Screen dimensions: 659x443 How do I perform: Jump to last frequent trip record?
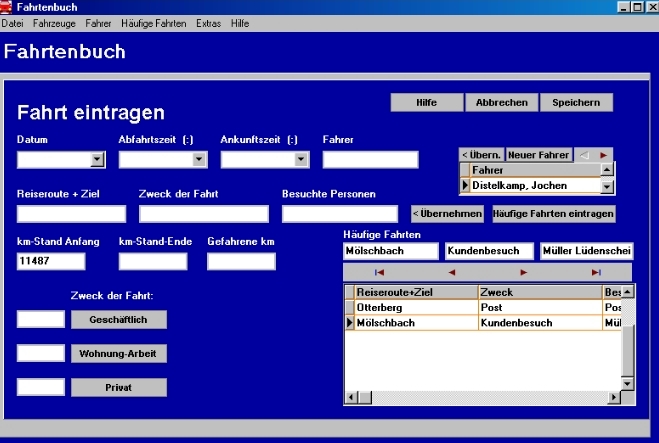596,272
